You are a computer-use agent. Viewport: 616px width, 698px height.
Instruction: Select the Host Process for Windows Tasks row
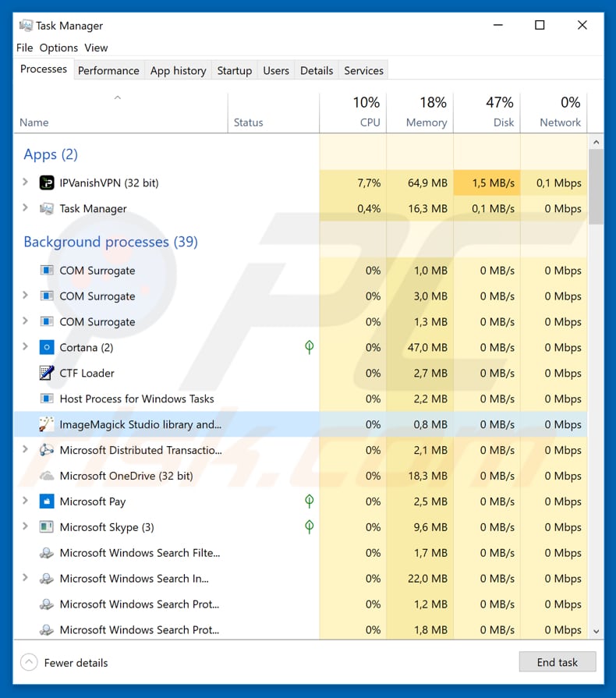(x=136, y=399)
